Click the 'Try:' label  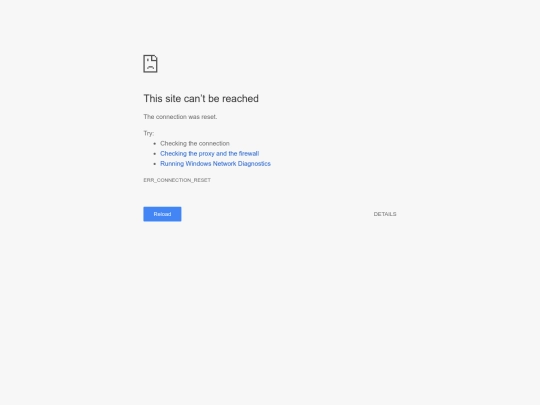[x=149, y=133]
